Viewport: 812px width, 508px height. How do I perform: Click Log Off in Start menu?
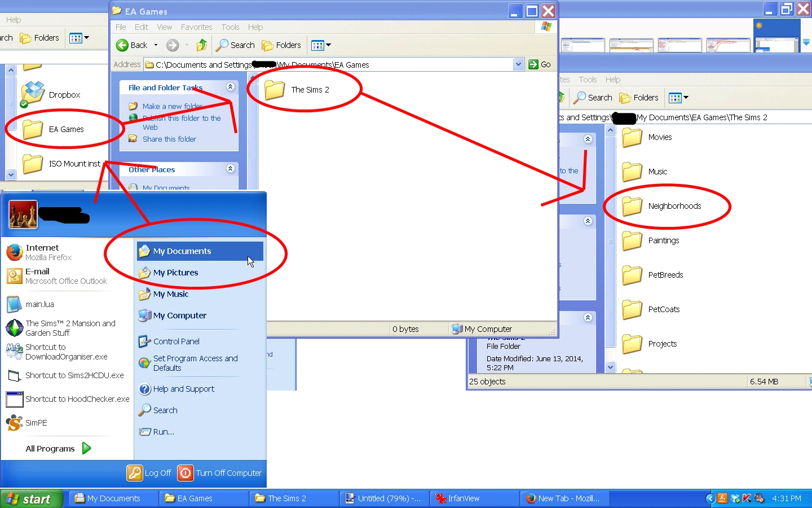pyautogui.click(x=149, y=473)
